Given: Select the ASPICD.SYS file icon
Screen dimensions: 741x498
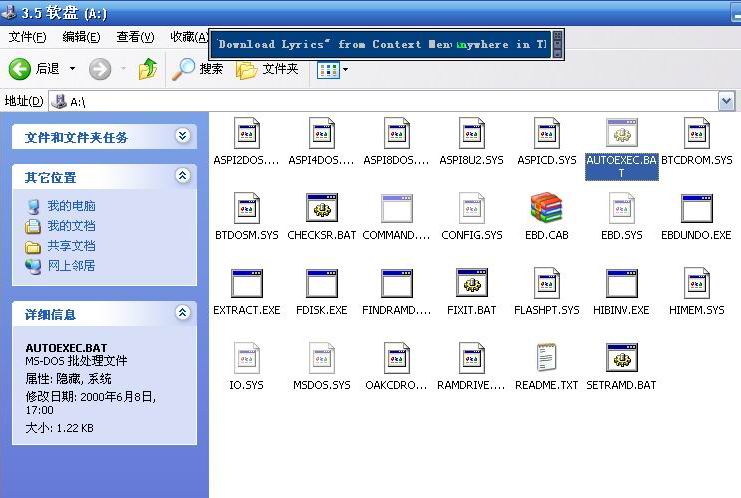Looking at the screenshot, I should point(546,133).
